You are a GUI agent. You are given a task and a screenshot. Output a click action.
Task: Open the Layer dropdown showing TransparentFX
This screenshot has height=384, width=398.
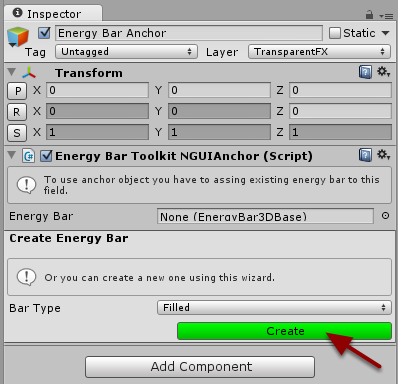tap(319, 52)
